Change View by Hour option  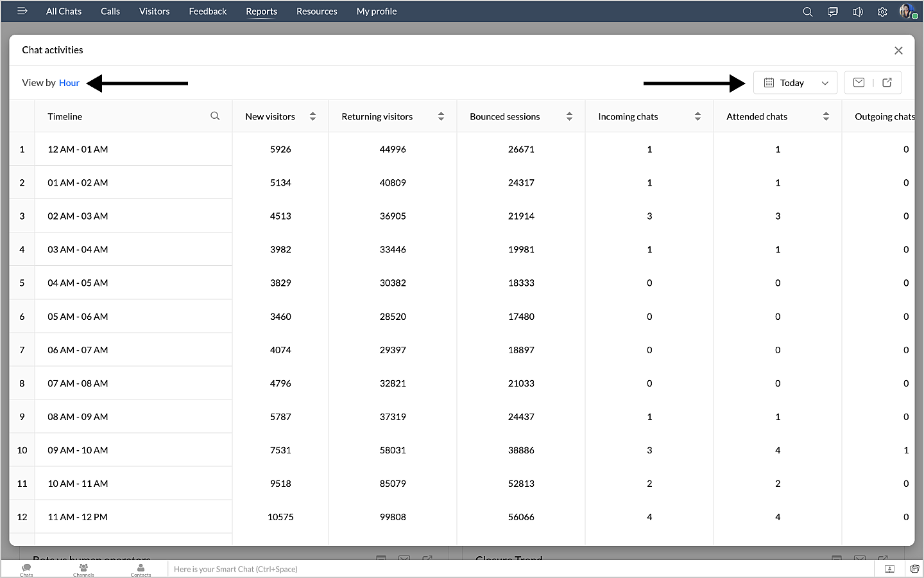coord(69,83)
